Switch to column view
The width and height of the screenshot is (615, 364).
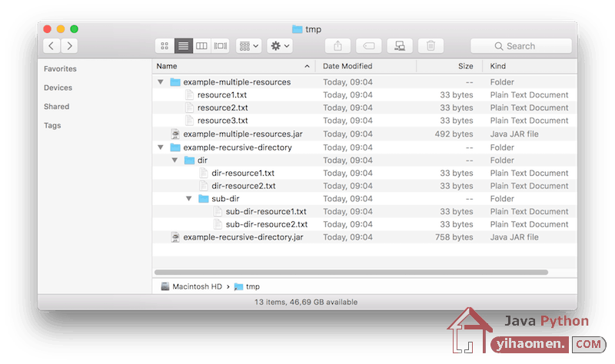[201, 46]
